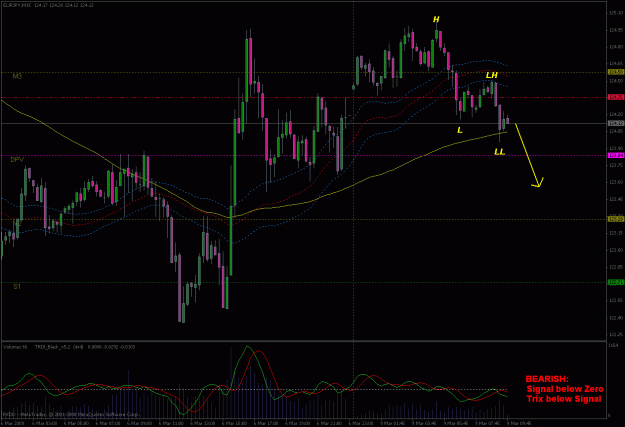
Task: Click the 123.45 price axis label
Action: (616, 199)
